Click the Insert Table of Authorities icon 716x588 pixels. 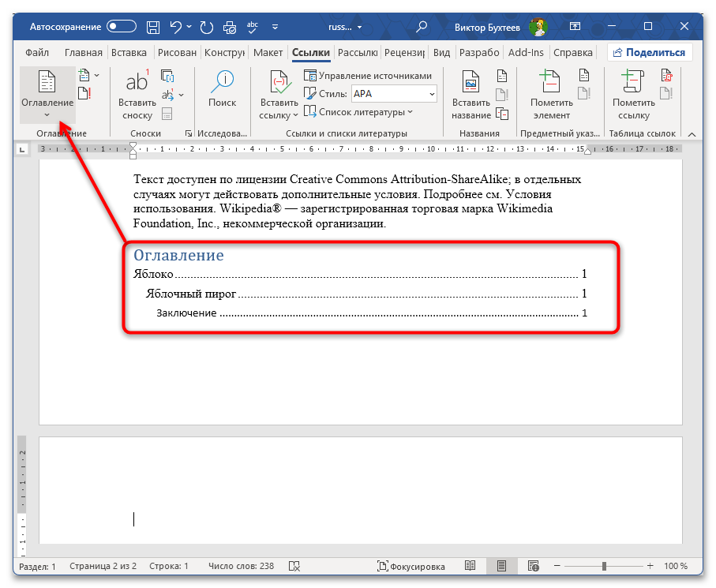click(666, 75)
